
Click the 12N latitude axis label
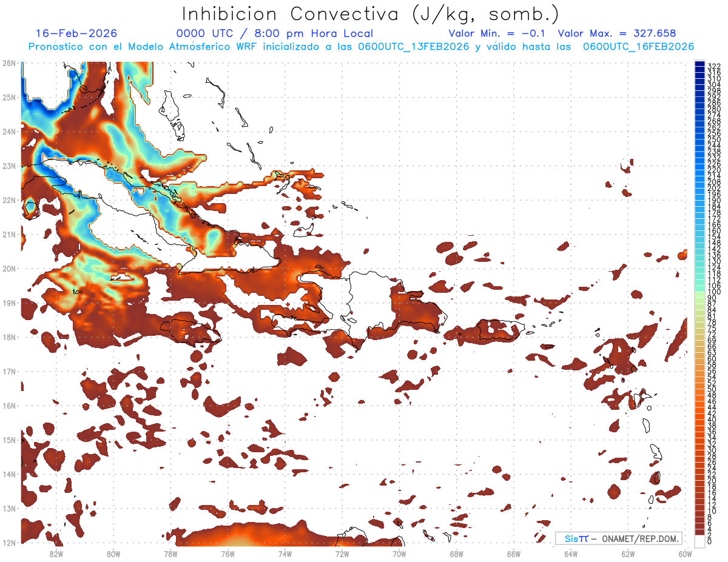(9, 543)
